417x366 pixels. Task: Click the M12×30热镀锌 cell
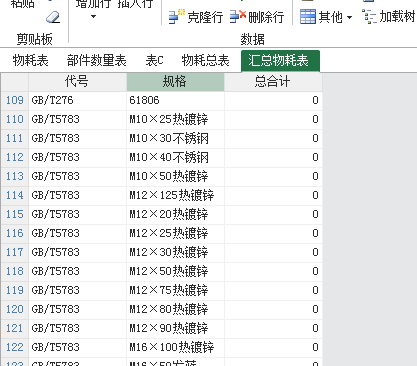coord(175,252)
